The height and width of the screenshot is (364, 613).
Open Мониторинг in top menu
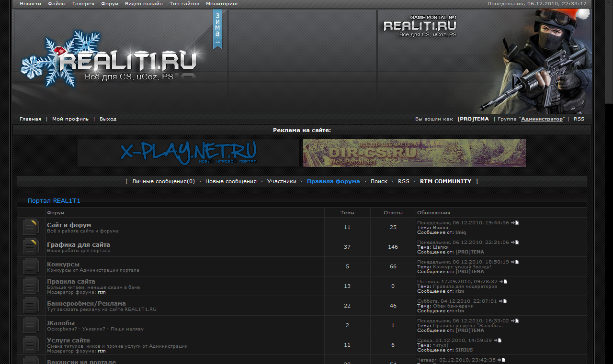tap(222, 4)
